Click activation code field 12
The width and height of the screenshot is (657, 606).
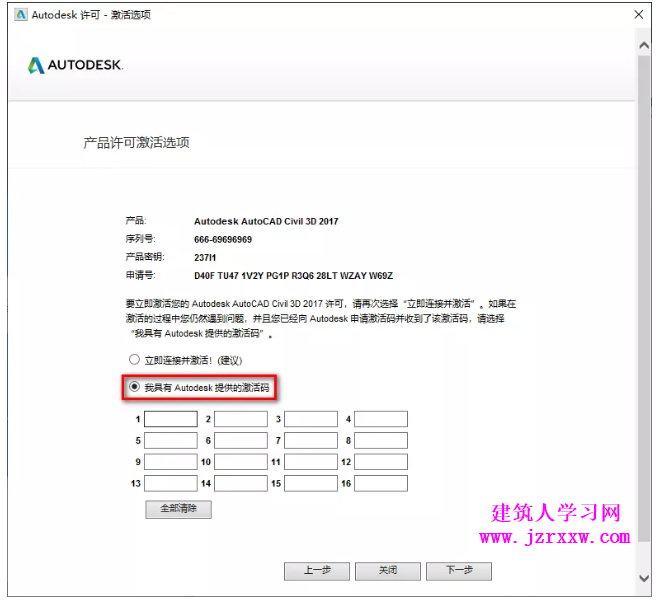pos(381,461)
